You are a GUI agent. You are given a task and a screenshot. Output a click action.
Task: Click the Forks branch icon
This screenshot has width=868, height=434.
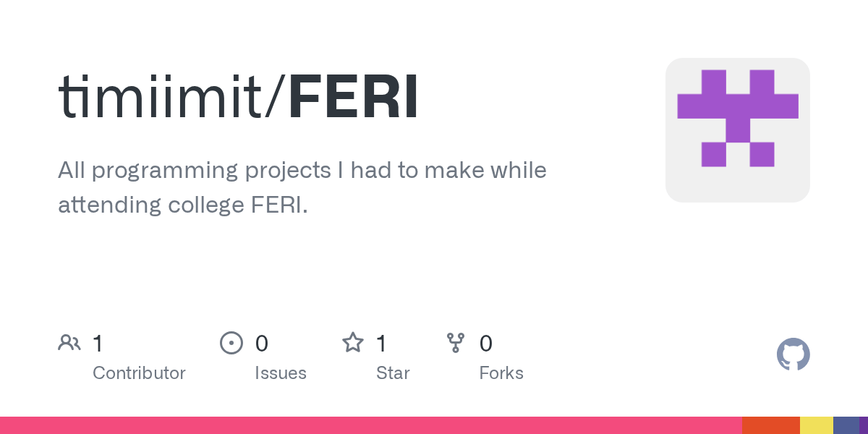pos(456,343)
